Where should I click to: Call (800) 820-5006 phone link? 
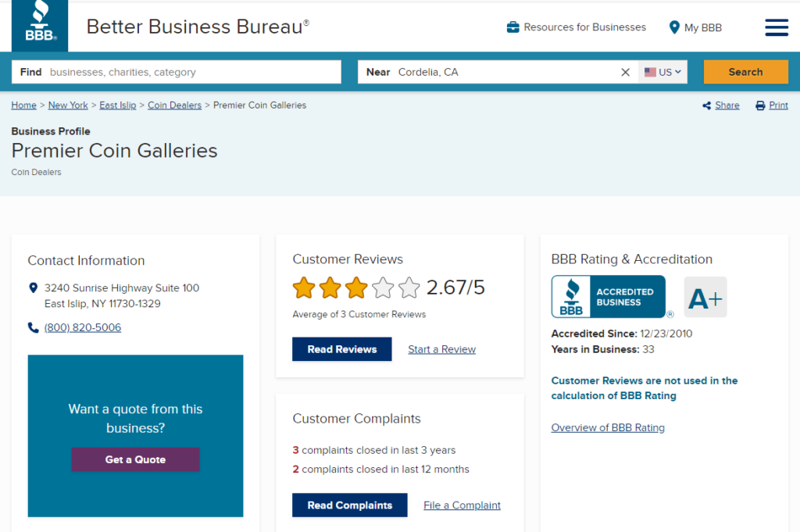[x=83, y=327]
